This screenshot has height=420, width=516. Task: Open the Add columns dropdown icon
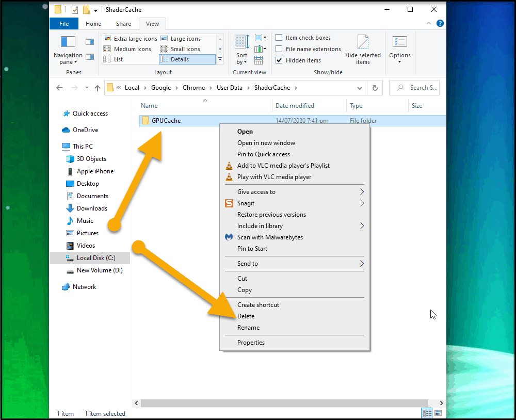(260, 50)
